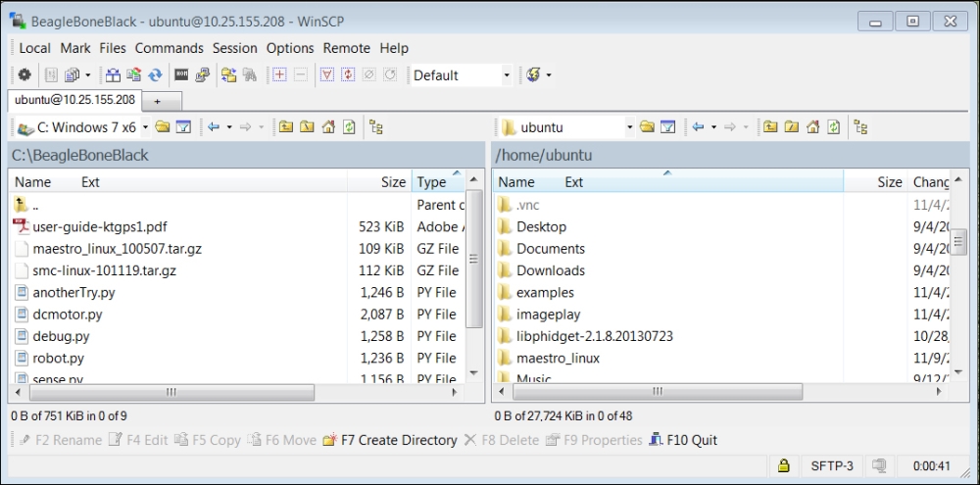Screen dimensions: 980x485
Task: Click the Select Files plus icon
Action: click(x=279, y=75)
